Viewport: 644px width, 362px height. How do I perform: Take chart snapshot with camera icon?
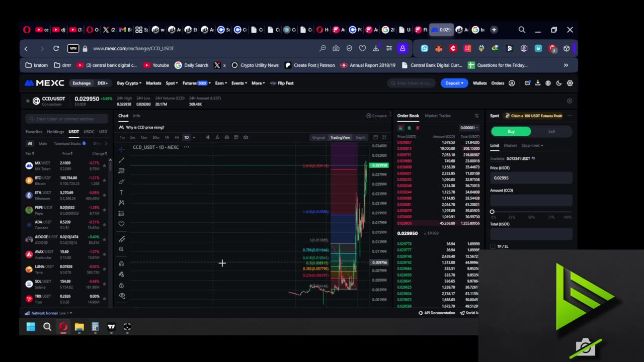(246, 137)
